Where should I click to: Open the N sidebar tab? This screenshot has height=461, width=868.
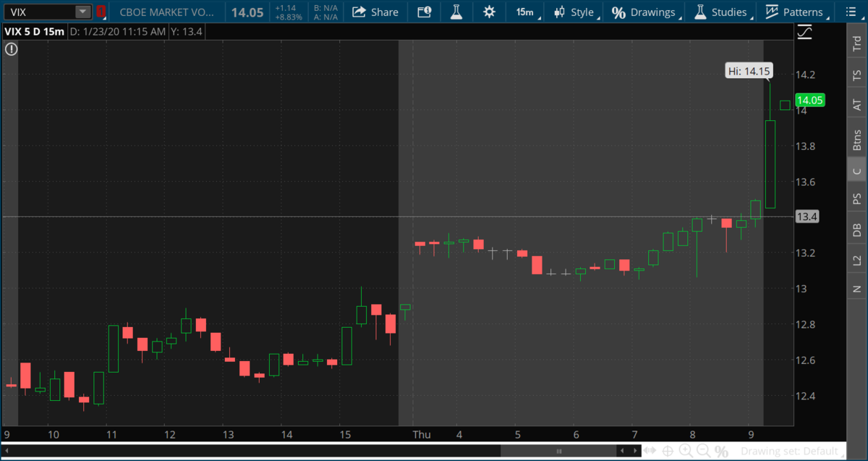pyautogui.click(x=857, y=289)
